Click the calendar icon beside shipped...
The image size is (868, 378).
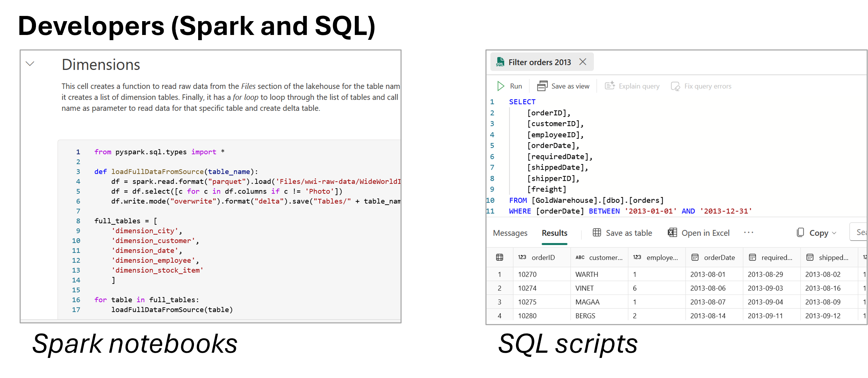click(x=810, y=257)
